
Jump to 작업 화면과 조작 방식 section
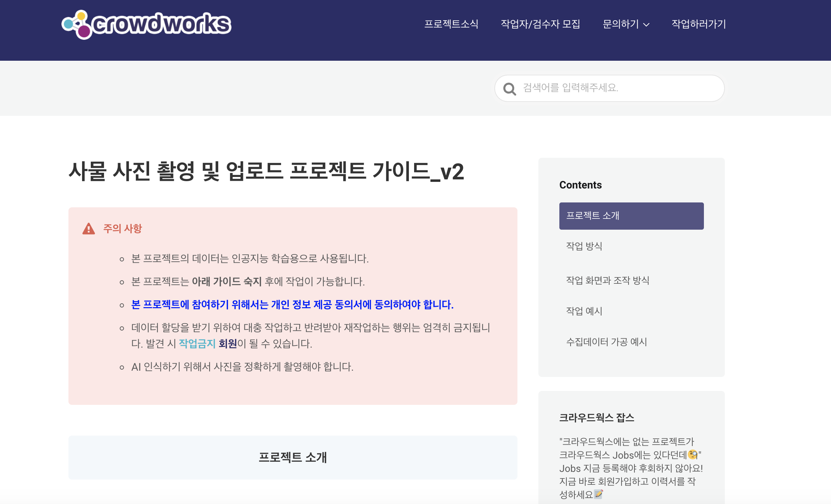pyautogui.click(x=608, y=280)
